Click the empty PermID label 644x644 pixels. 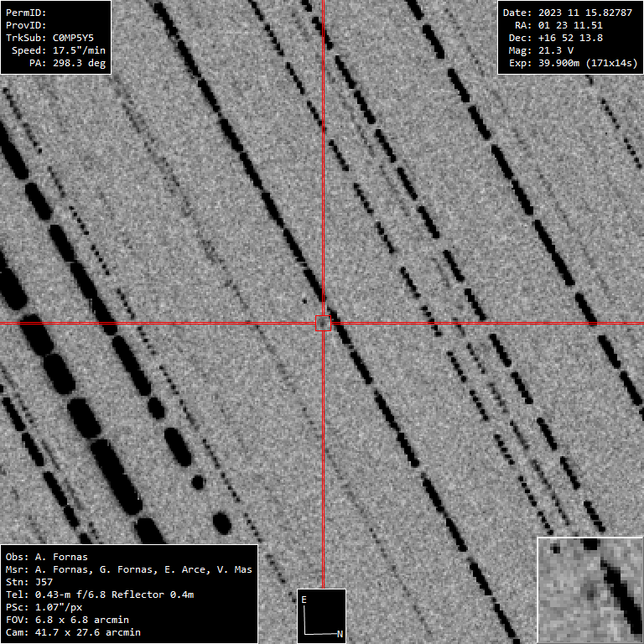(26, 13)
